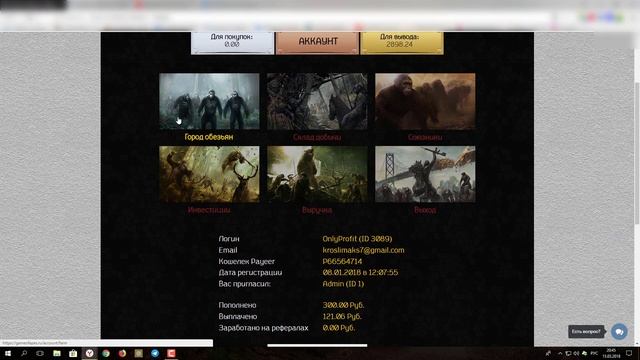Click the page's vertical scrollbar

[x=637, y=153]
